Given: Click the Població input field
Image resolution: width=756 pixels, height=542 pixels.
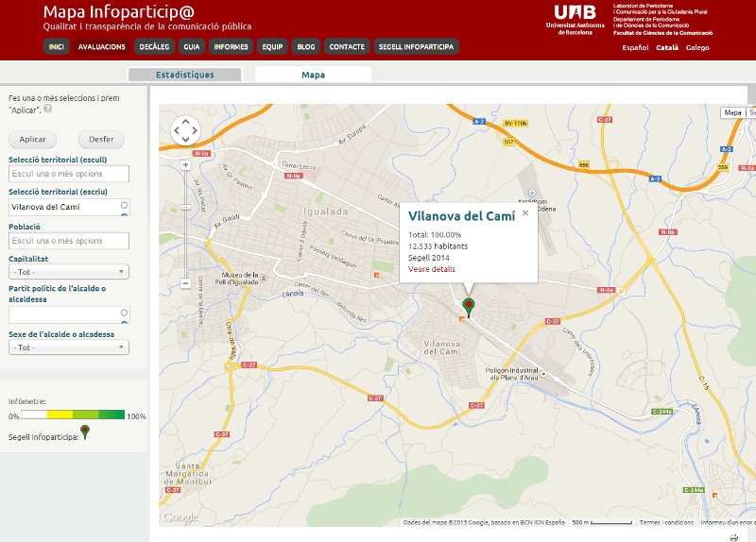Looking at the screenshot, I should click(69, 241).
